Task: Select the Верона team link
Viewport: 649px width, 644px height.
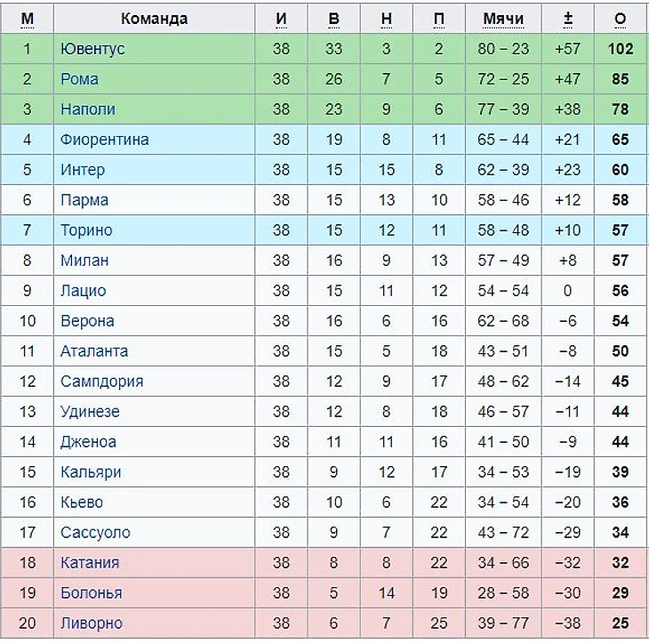Action: click(87, 321)
